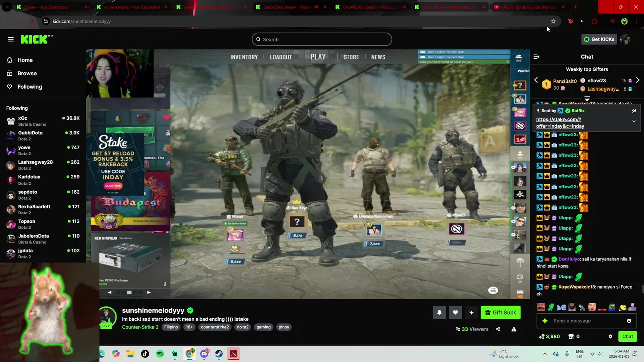The width and height of the screenshot is (644, 362).
Task: Click Pand3sit0 in top gifters
Action: (565, 81)
